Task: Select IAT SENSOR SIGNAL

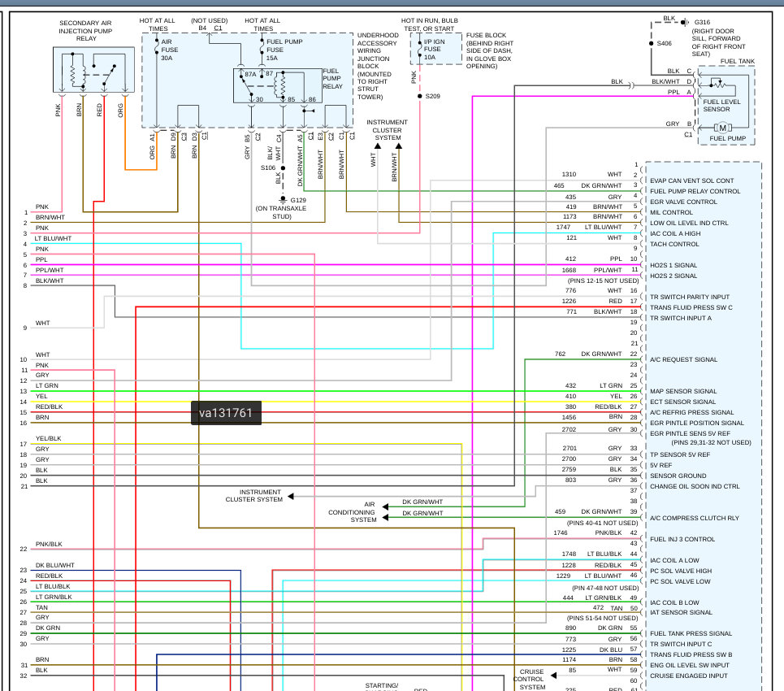Action: pyautogui.click(x=681, y=612)
